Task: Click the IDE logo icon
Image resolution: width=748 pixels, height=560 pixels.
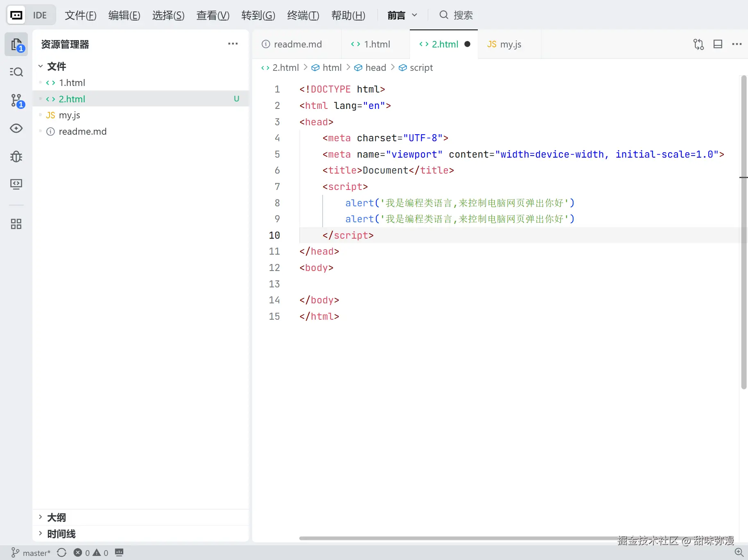Action: pos(16,15)
